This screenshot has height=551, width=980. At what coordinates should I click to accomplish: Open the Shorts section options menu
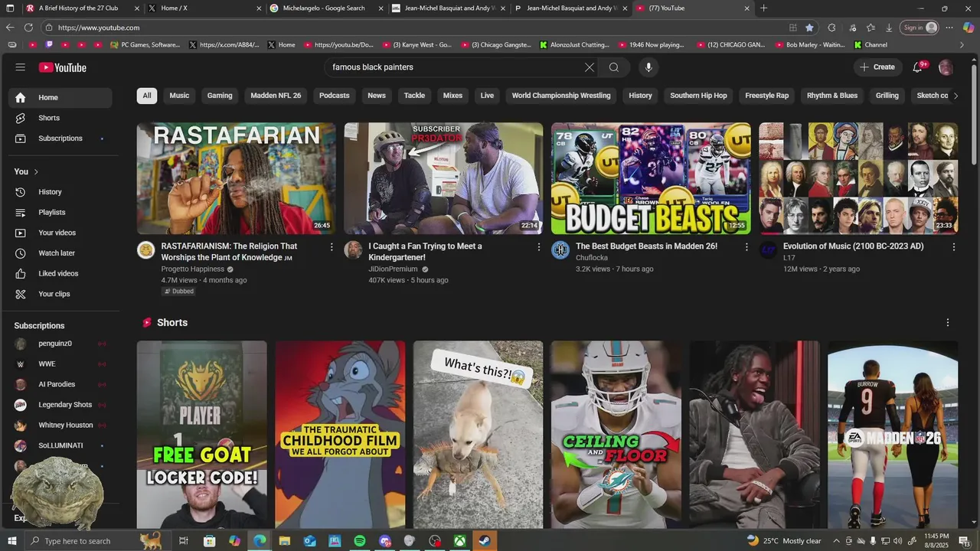point(948,323)
